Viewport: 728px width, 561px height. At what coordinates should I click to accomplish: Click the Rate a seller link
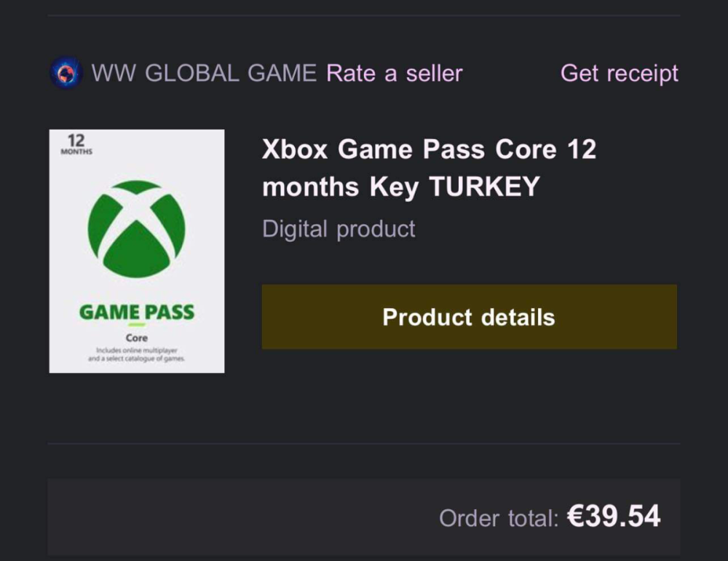click(x=394, y=73)
